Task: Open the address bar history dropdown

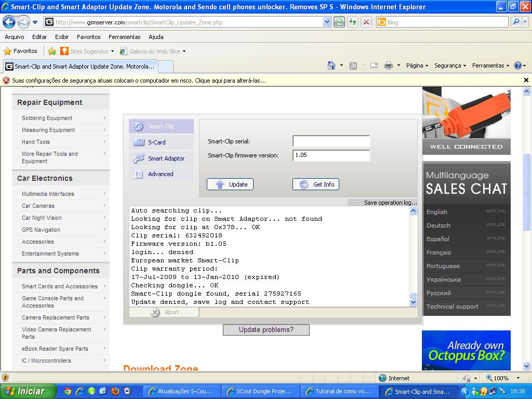Action: (x=327, y=22)
